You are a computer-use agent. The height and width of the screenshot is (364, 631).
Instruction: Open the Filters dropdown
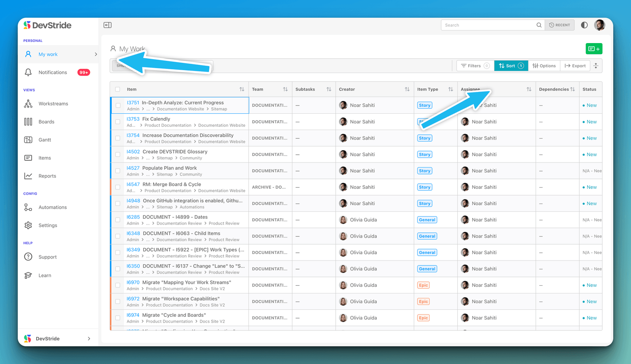pos(475,66)
